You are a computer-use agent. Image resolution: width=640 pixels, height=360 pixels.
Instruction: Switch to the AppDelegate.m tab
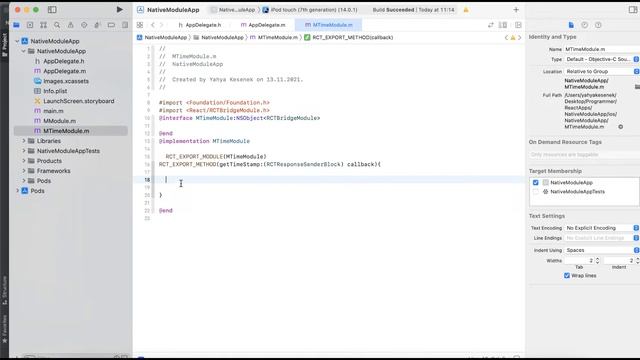pyautogui.click(x=263, y=25)
